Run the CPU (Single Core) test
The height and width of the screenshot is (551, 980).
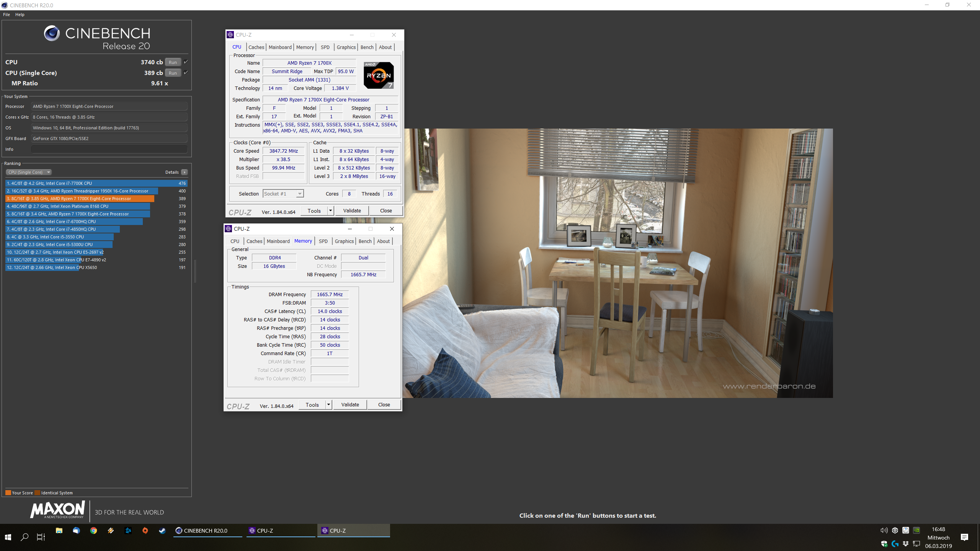(173, 73)
